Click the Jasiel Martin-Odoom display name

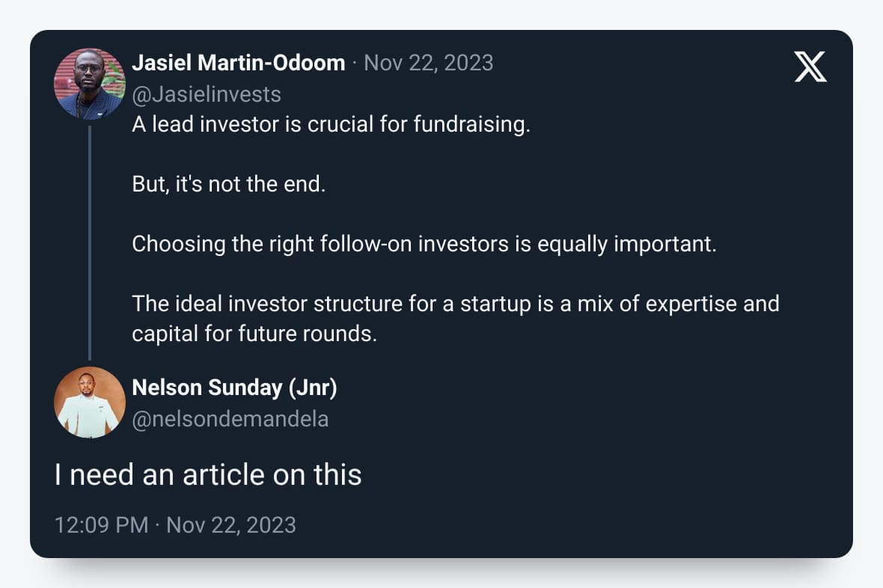(238, 63)
